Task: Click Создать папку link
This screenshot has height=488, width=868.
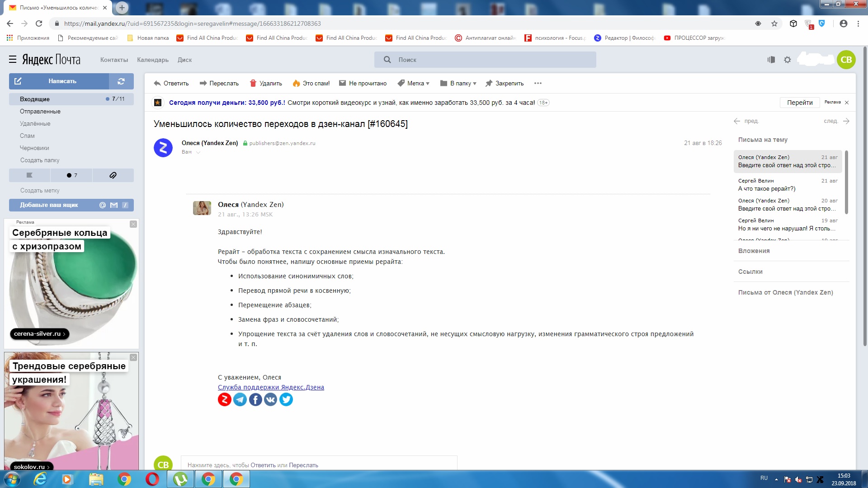Action: click(x=40, y=160)
